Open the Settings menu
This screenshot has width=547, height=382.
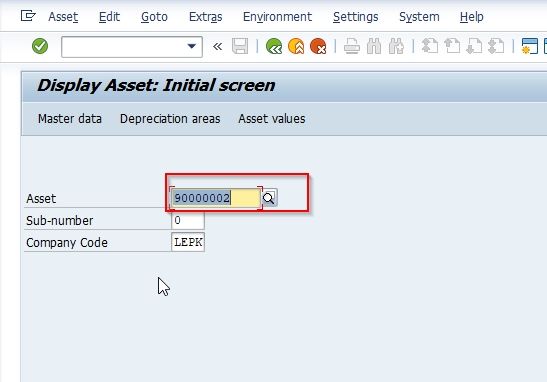point(355,17)
